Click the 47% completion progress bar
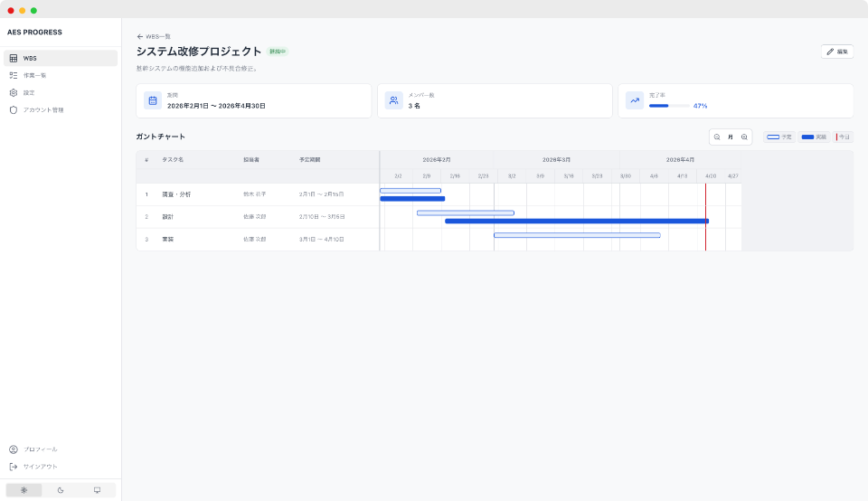 click(x=668, y=106)
